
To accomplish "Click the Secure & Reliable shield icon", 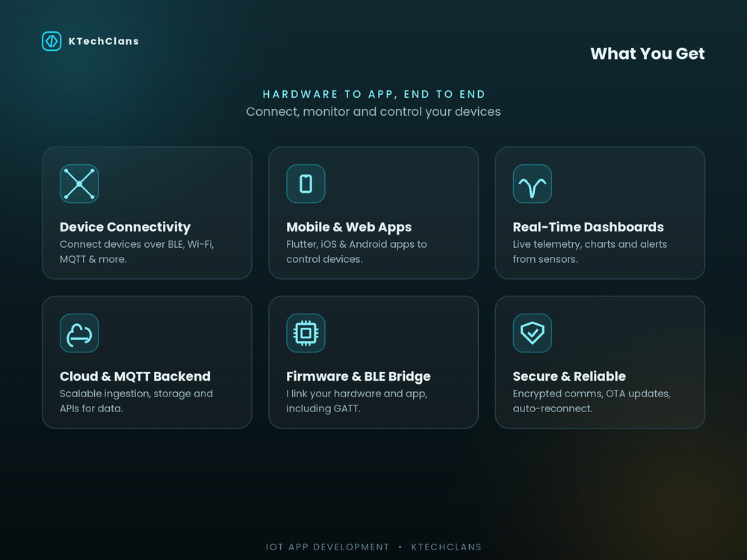I will coord(532,333).
